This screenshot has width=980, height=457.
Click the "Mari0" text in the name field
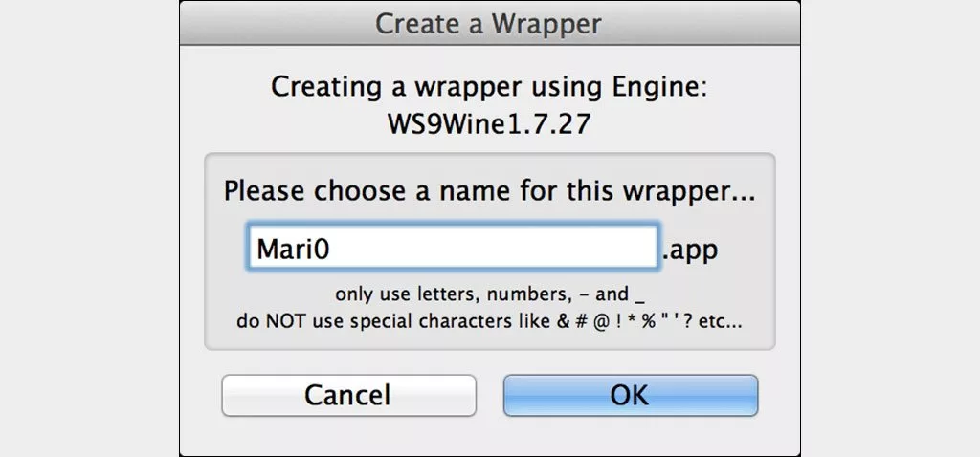[x=299, y=250]
